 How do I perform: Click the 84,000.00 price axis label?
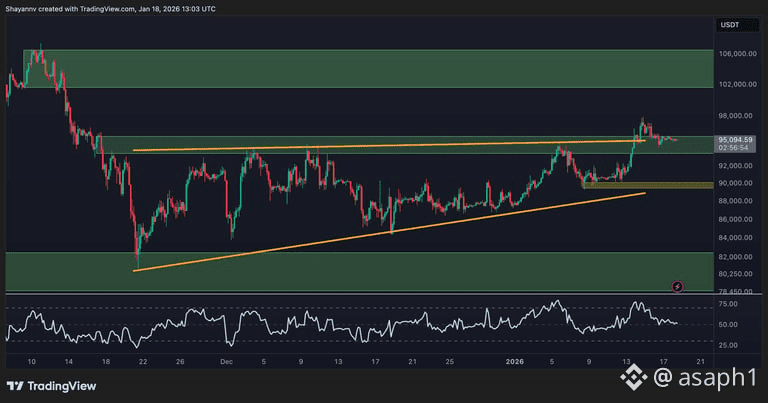click(x=735, y=238)
